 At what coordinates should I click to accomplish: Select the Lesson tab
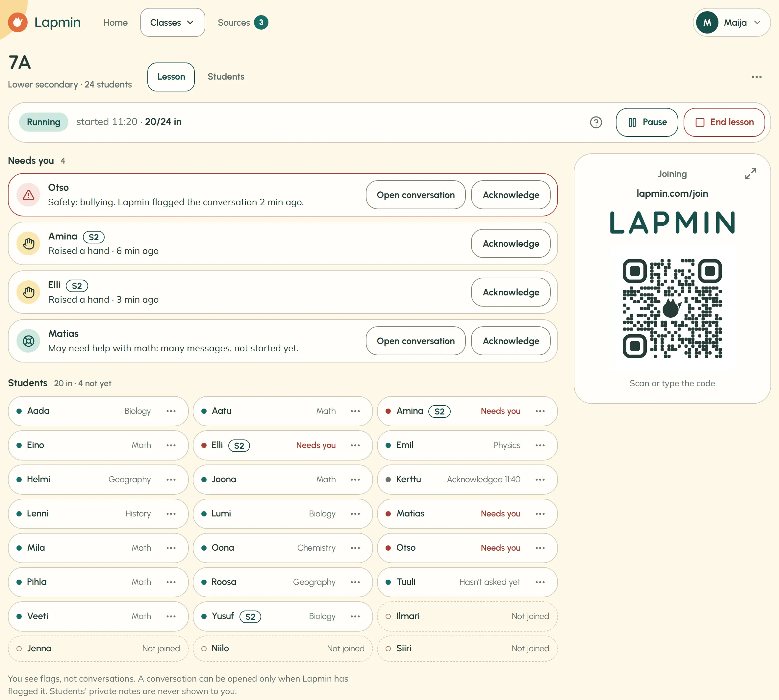171,77
